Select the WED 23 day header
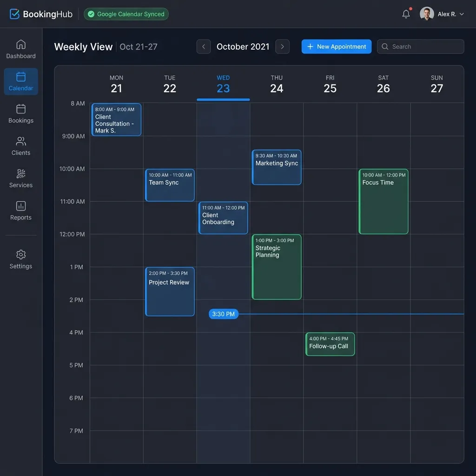Viewport: 476px width, 476px height. tap(223, 85)
